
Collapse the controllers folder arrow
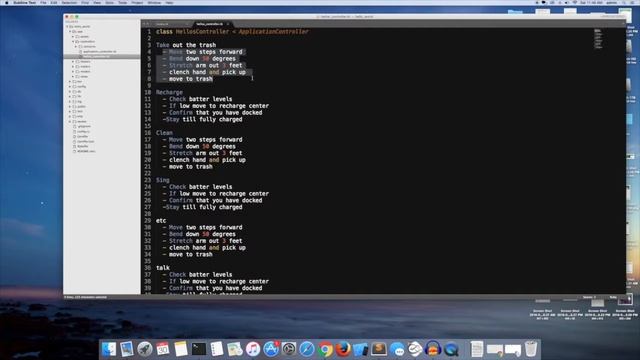(x=73, y=41)
